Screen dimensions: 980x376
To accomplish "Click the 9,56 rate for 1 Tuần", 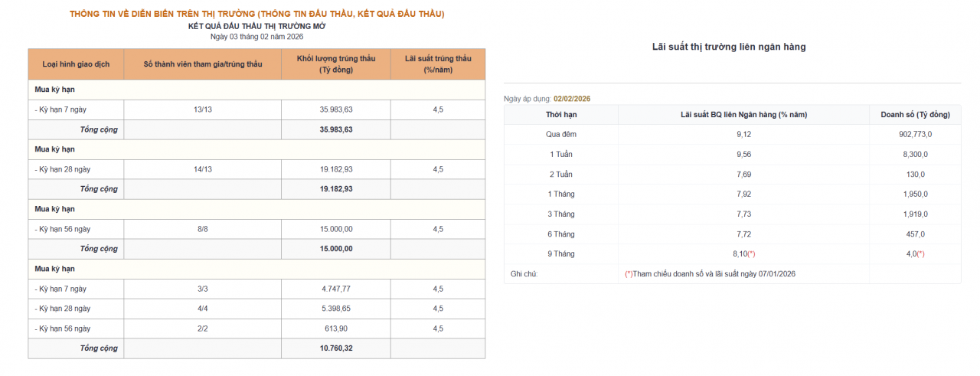I will (x=743, y=155).
